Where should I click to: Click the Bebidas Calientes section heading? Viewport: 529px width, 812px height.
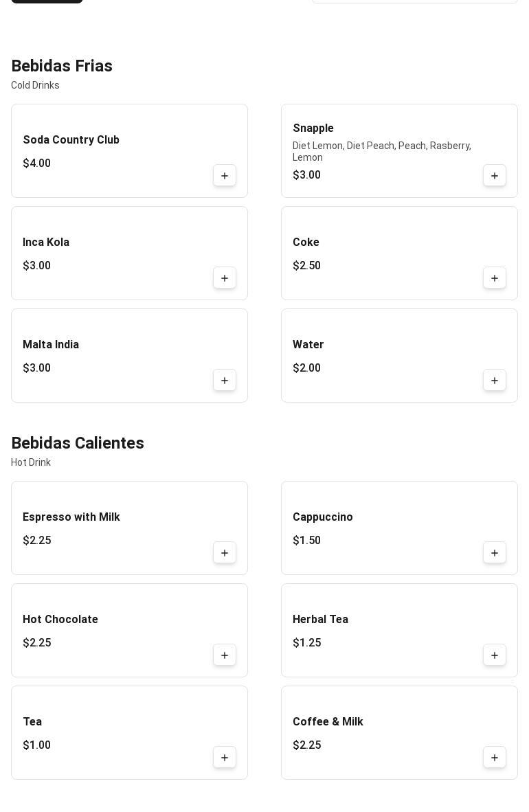tap(78, 443)
